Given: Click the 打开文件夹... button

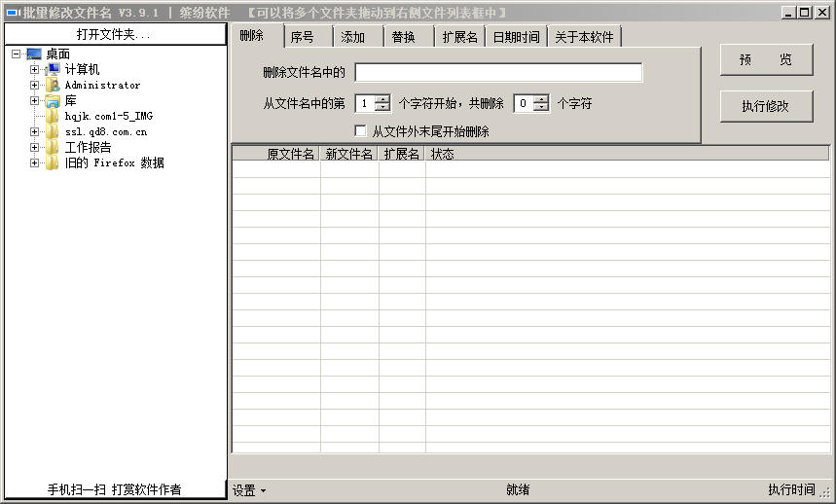Looking at the screenshot, I should point(114,34).
